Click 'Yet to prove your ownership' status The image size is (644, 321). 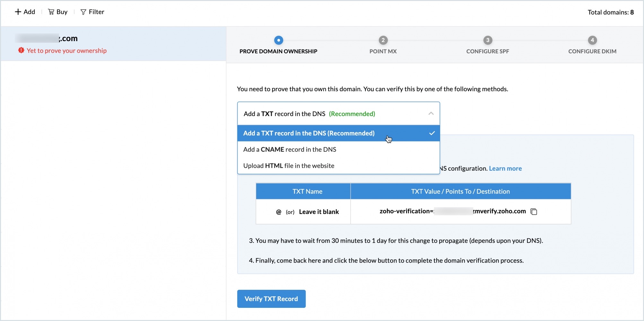67,50
